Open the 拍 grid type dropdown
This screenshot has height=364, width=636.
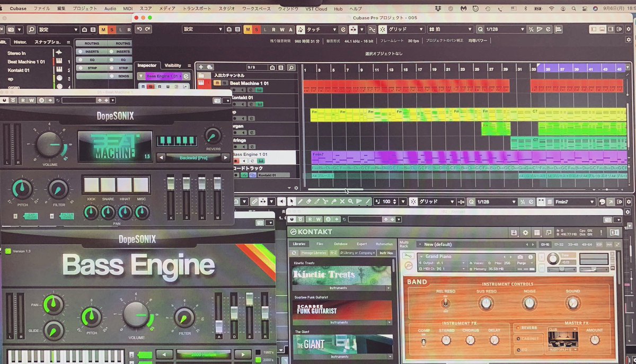click(x=450, y=30)
